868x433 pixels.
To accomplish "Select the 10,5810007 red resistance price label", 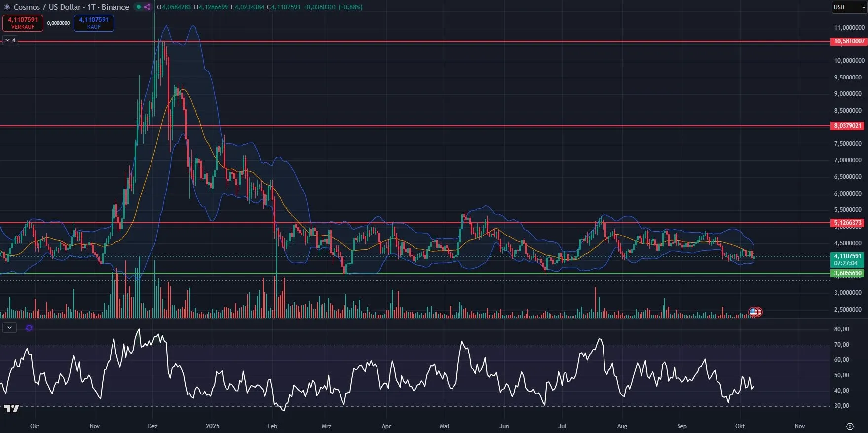I will 848,41.
